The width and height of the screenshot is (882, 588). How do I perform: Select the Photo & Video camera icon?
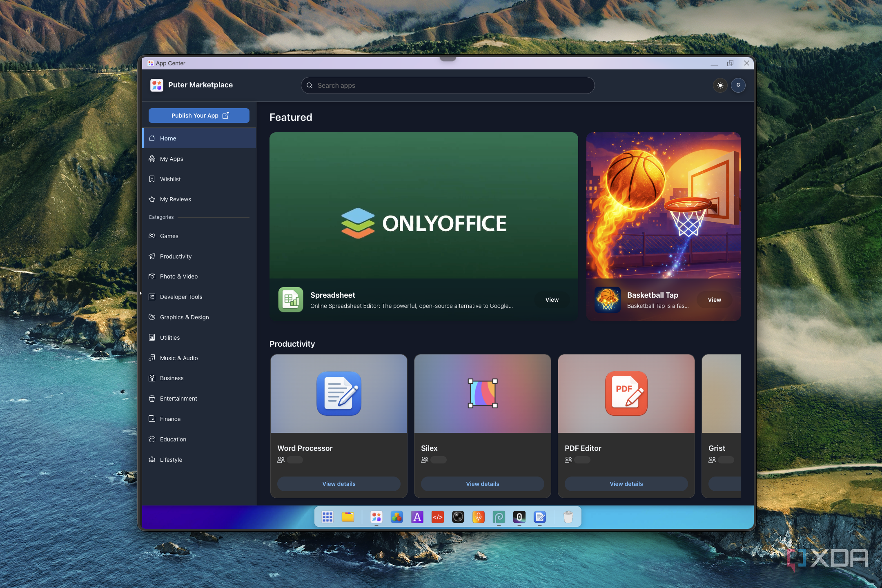click(x=152, y=276)
